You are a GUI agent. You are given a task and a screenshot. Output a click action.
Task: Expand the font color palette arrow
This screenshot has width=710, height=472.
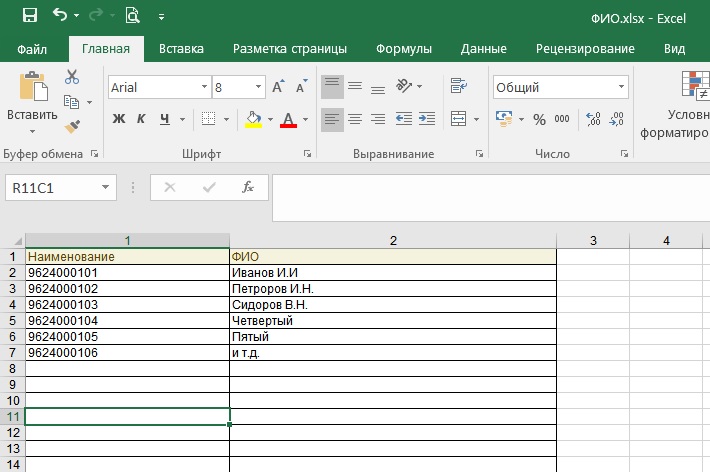(306, 120)
